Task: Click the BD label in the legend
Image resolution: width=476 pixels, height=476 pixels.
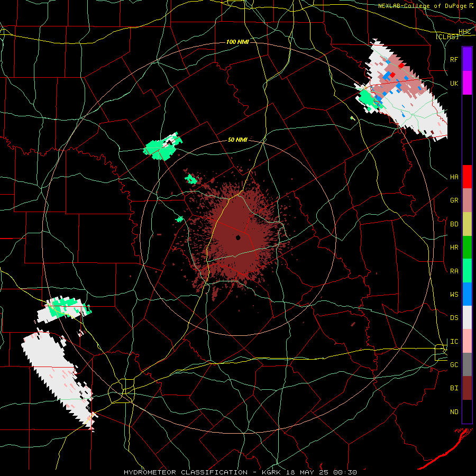Action: 454,224
